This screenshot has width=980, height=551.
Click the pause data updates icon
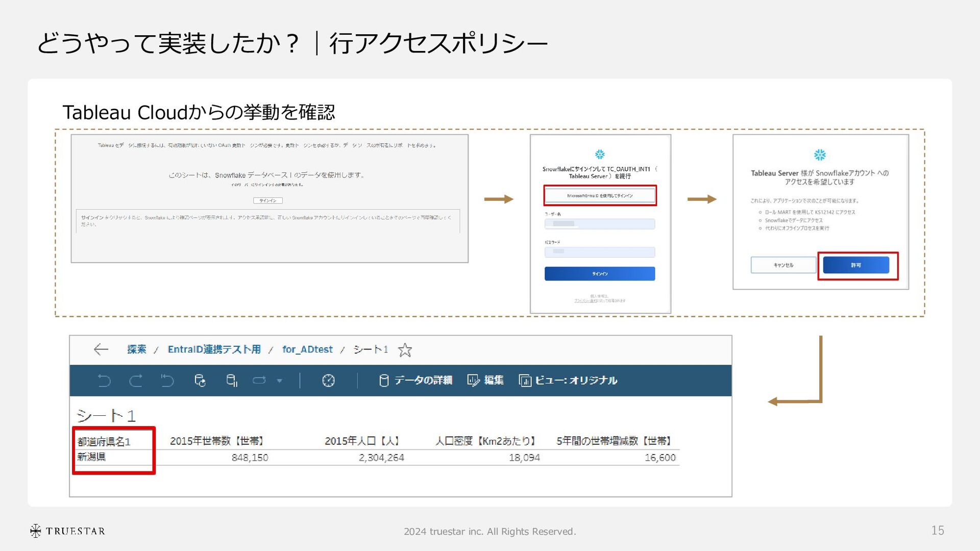pyautogui.click(x=232, y=381)
